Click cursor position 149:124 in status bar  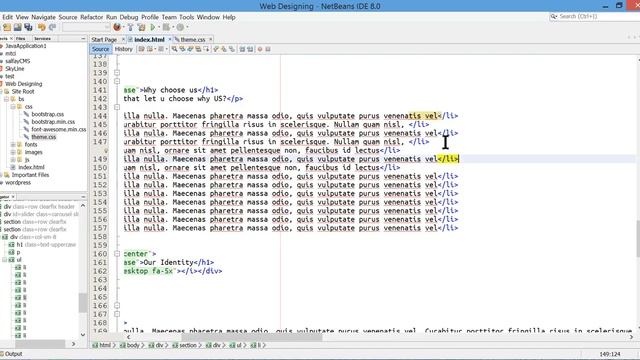point(610,354)
